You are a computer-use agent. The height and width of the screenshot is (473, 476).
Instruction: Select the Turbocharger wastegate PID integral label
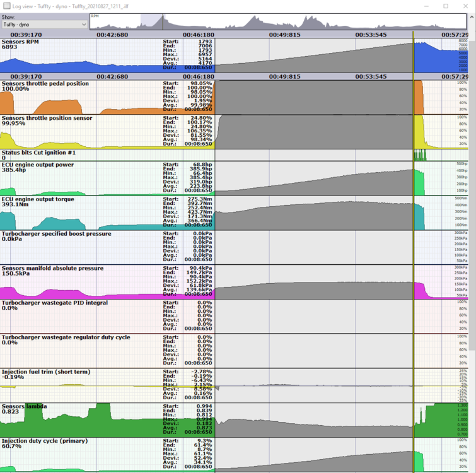(x=55, y=303)
